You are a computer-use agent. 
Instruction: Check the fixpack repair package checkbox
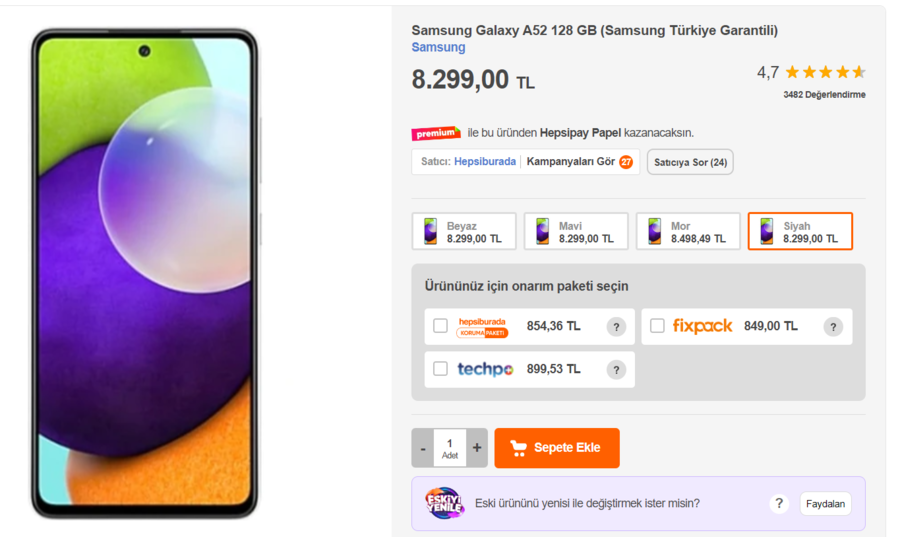tap(657, 326)
